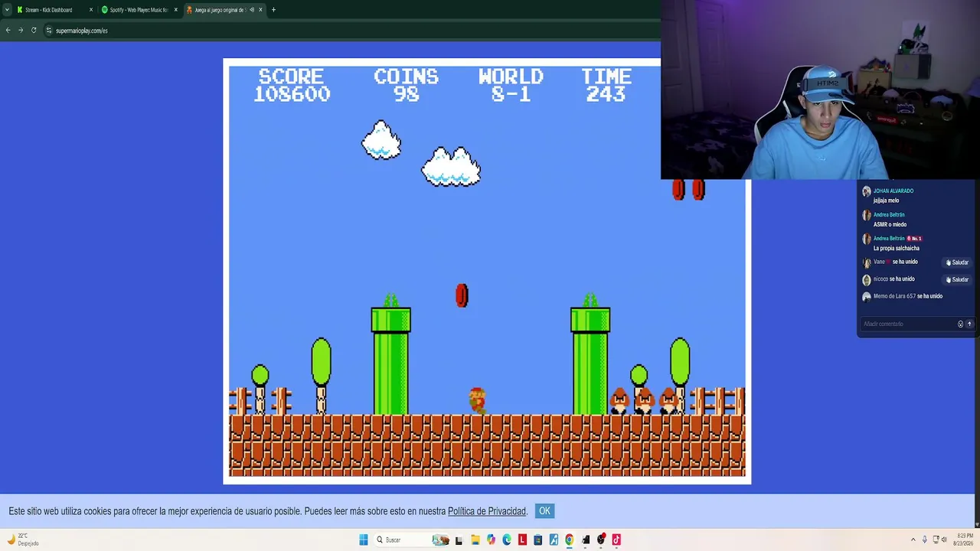Click the "jajjaja melo" chat message
Screen dimensions: 980x551
886,201
